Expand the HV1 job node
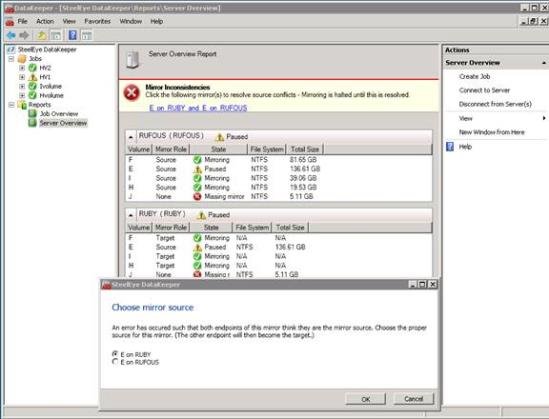The width and height of the screenshot is (549, 419). coord(22,77)
